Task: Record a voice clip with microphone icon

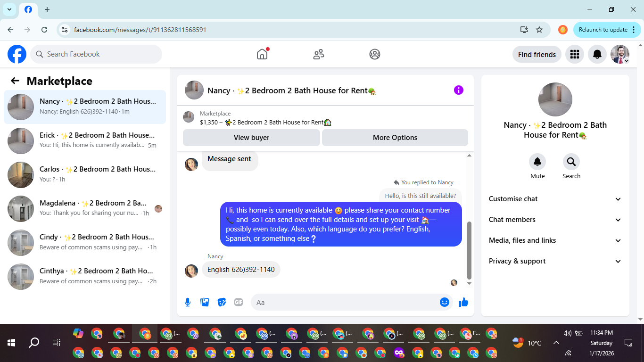Action: (x=188, y=302)
